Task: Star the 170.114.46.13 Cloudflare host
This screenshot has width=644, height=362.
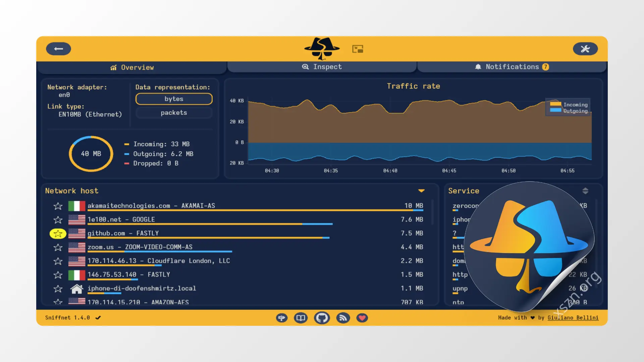Action: pyautogui.click(x=58, y=261)
